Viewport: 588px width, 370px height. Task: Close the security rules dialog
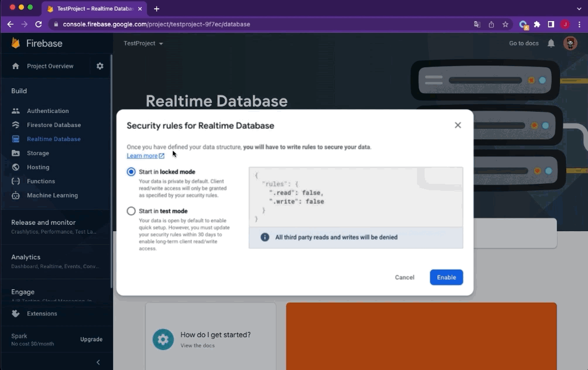(x=458, y=125)
